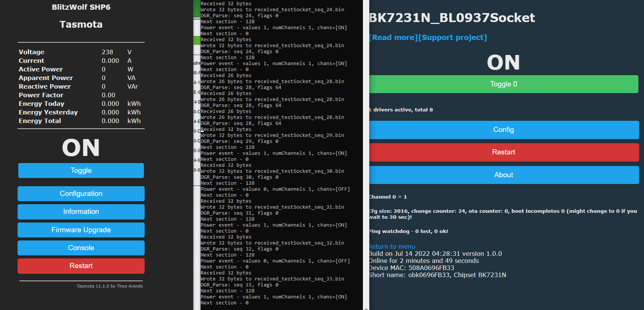Viewport: 644px width, 310px height.
Task: Click the large ON status in BK7231N page
Action: [x=503, y=62]
